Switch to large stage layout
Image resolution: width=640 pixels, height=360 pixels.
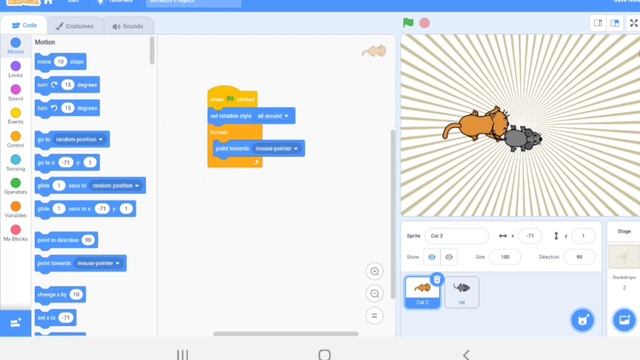[x=615, y=23]
